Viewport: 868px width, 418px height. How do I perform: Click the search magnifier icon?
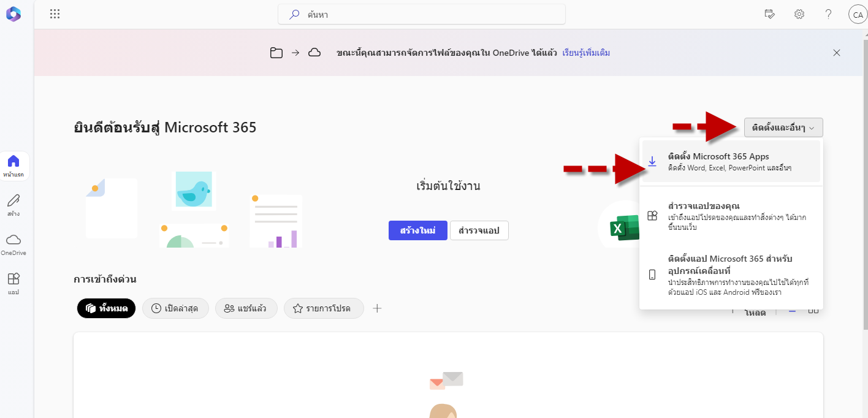click(x=295, y=14)
